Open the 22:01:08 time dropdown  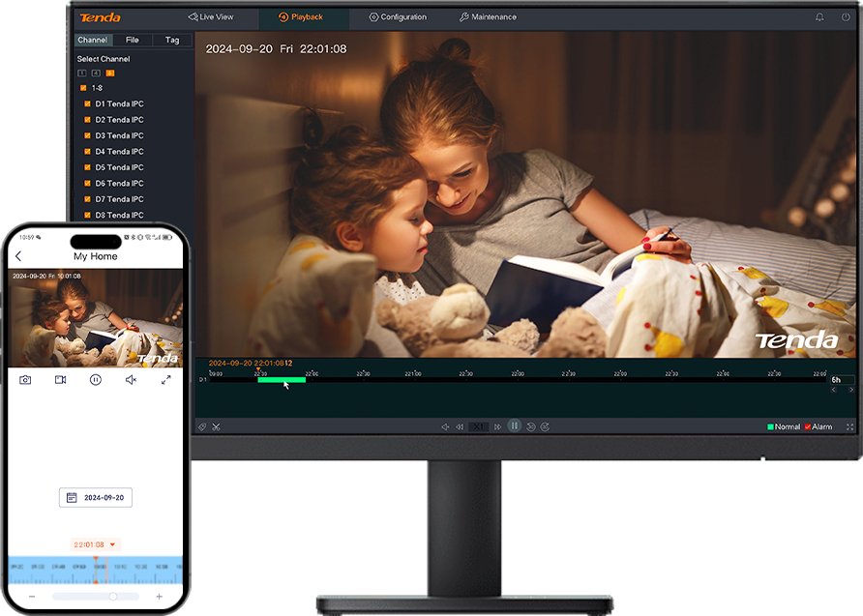[x=95, y=544]
